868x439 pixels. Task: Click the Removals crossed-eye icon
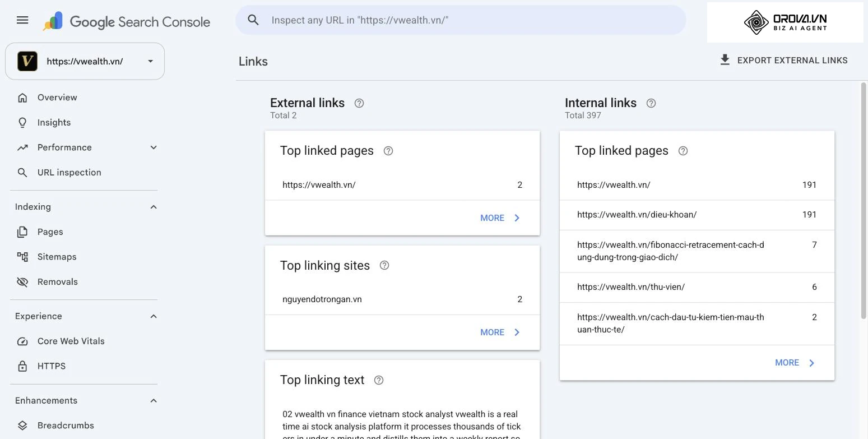click(22, 282)
